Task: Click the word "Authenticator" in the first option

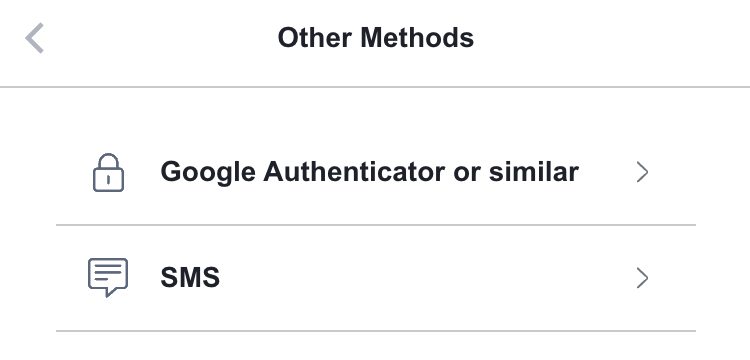Action: (354, 172)
